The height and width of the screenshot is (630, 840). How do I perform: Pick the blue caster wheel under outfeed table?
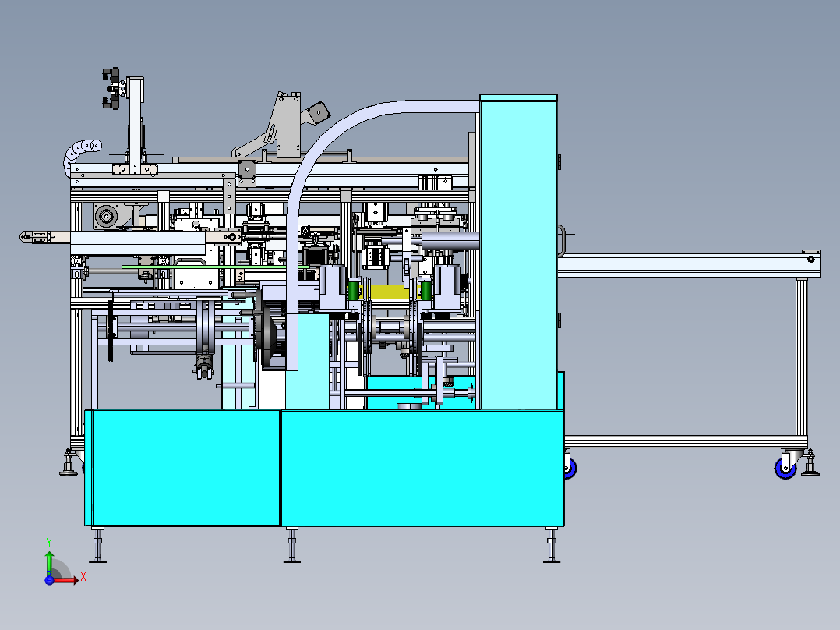pyautogui.click(x=785, y=468)
